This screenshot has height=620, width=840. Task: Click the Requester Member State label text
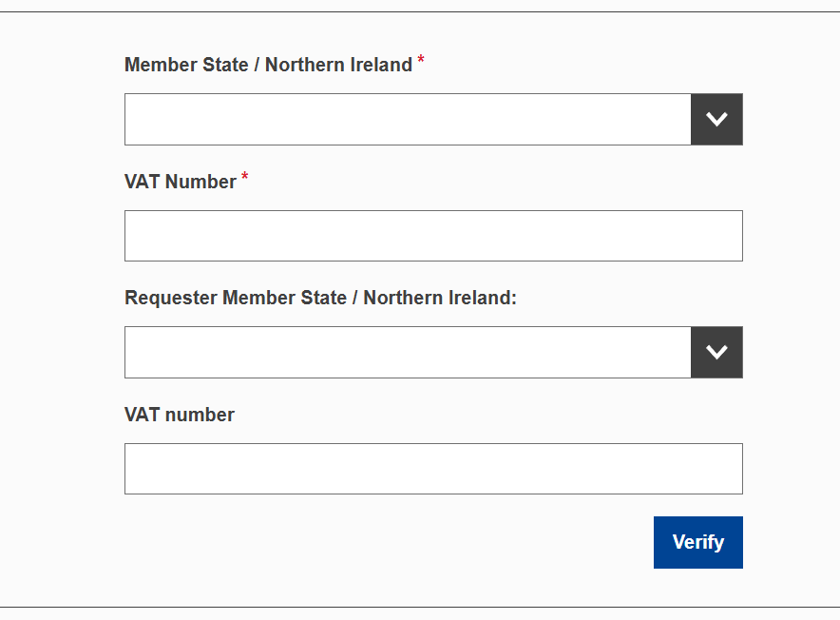tap(320, 298)
